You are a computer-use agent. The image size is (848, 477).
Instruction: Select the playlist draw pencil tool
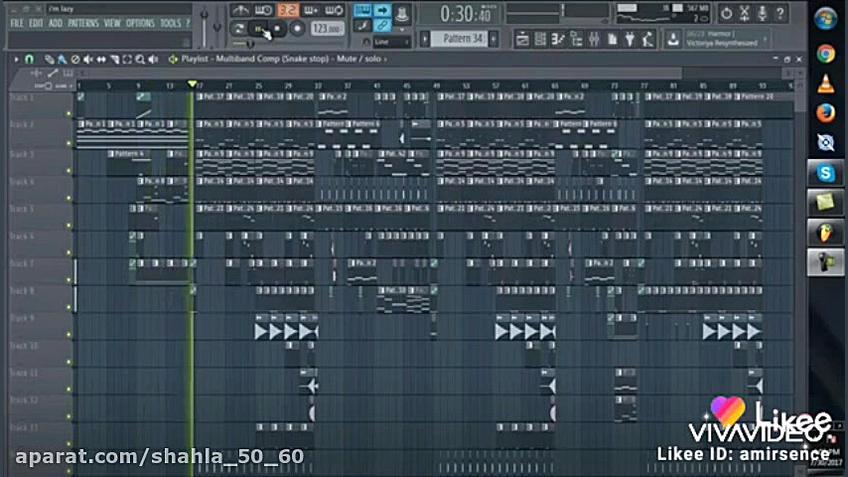[49, 59]
